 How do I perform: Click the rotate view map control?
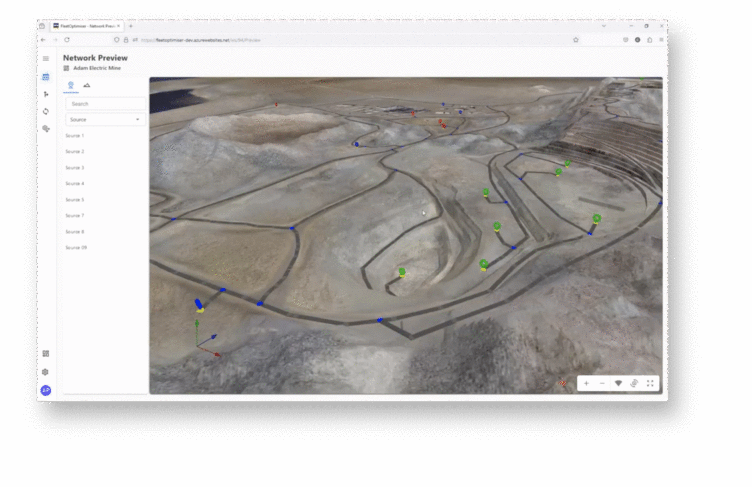[x=634, y=383]
